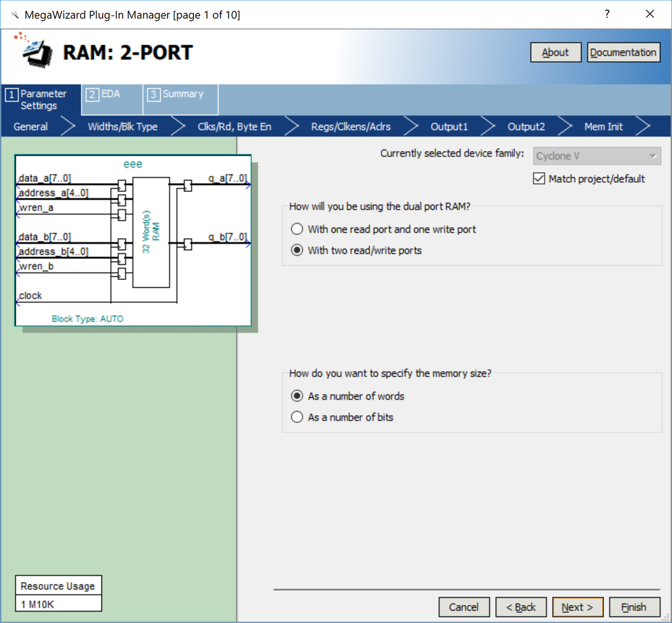Toggle Match project/default checkbox
Screen dimensions: 672x623
coord(539,178)
